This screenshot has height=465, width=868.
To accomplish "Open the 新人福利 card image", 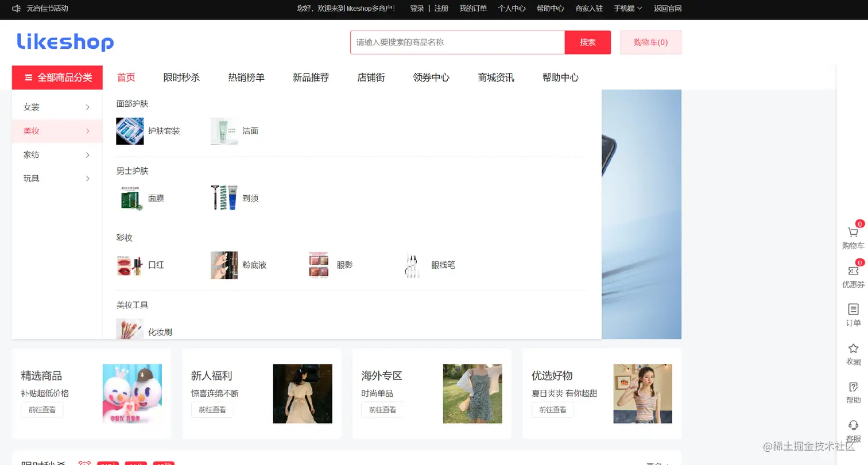I will click(303, 394).
